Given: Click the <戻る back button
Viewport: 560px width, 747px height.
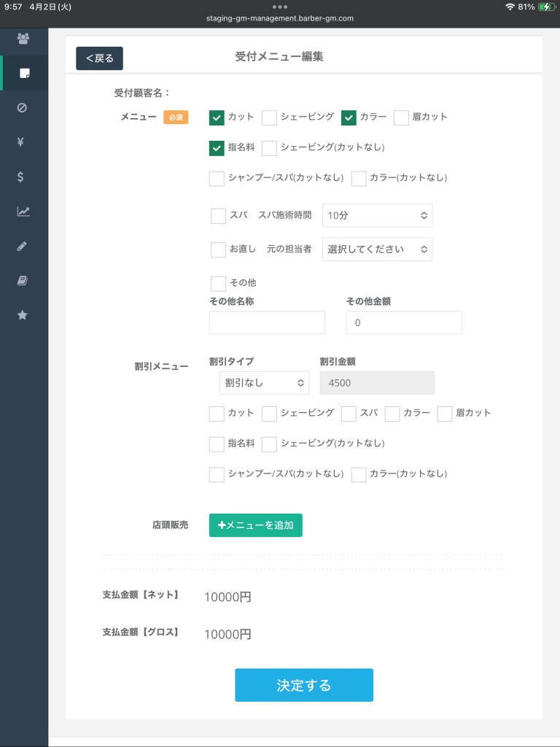Looking at the screenshot, I should click(x=99, y=58).
